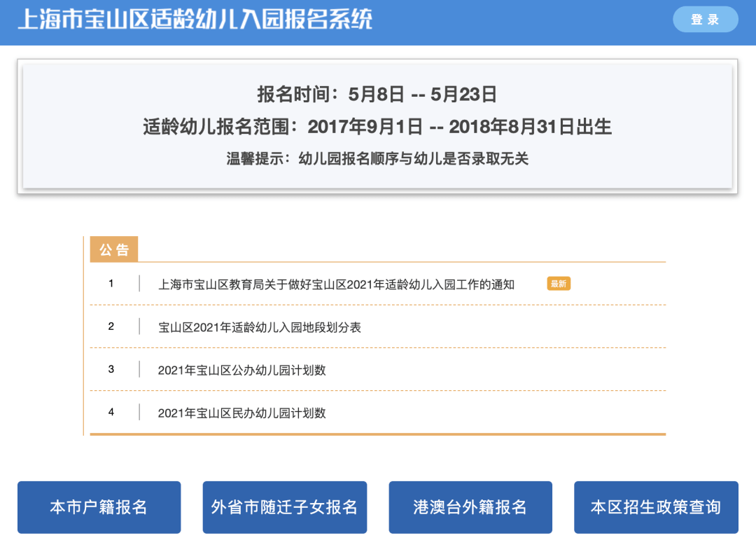This screenshot has width=756, height=545.
Task: Open 本市户籍报名 registration
Action: 99,506
